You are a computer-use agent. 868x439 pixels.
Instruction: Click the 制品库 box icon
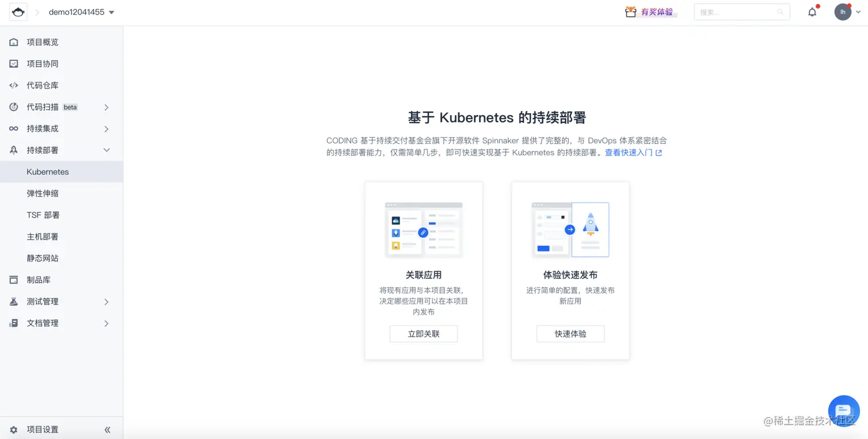coord(14,280)
